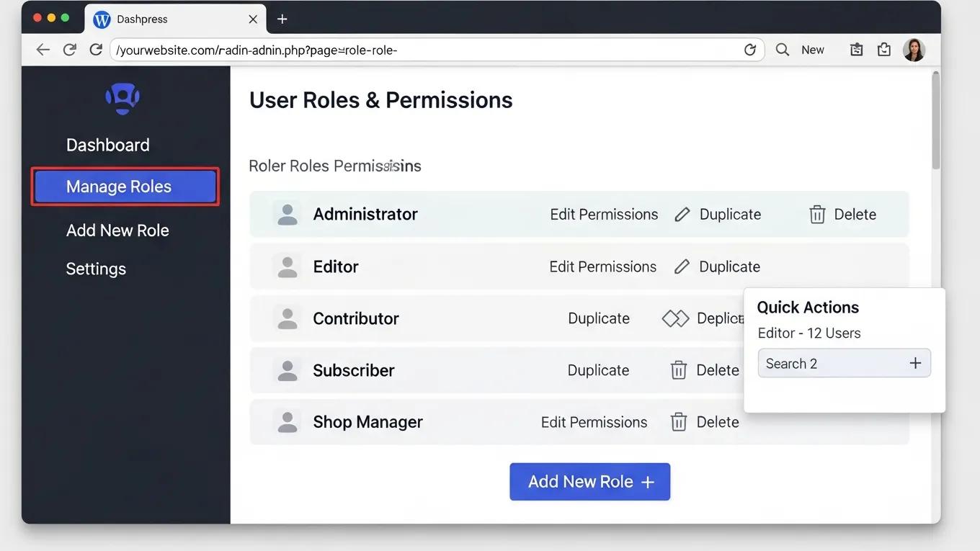Click the Shop Manager role name
The height and width of the screenshot is (551, 980).
point(367,422)
